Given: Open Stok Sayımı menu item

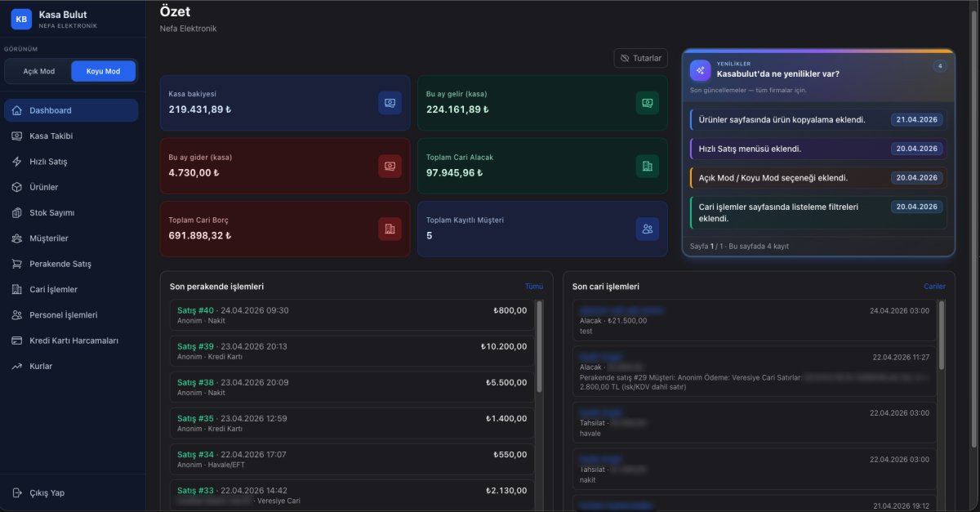Looking at the screenshot, I should click(x=51, y=213).
